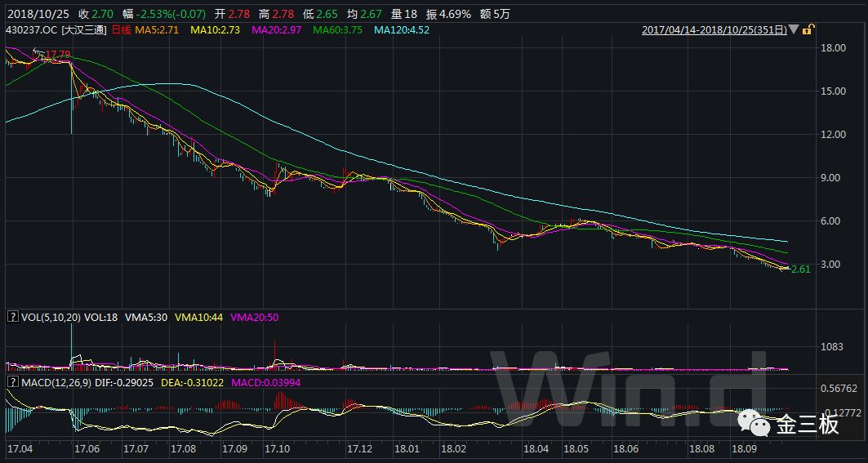The height and width of the screenshot is (463, 868).
Task: Click the green MA60:3.75 legend label
Action: pyautogui.click(x=338, y=29)
